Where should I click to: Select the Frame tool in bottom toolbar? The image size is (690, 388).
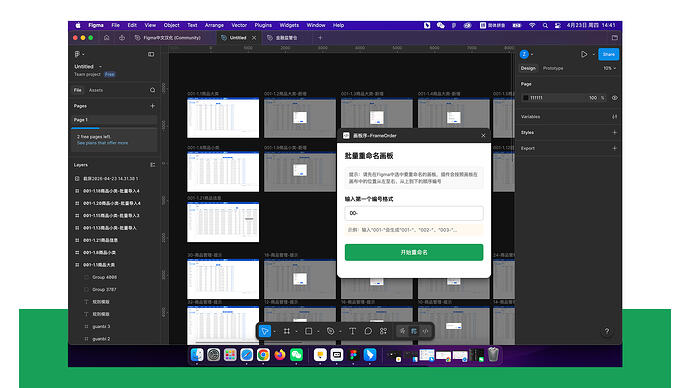[x=287, y=331]
